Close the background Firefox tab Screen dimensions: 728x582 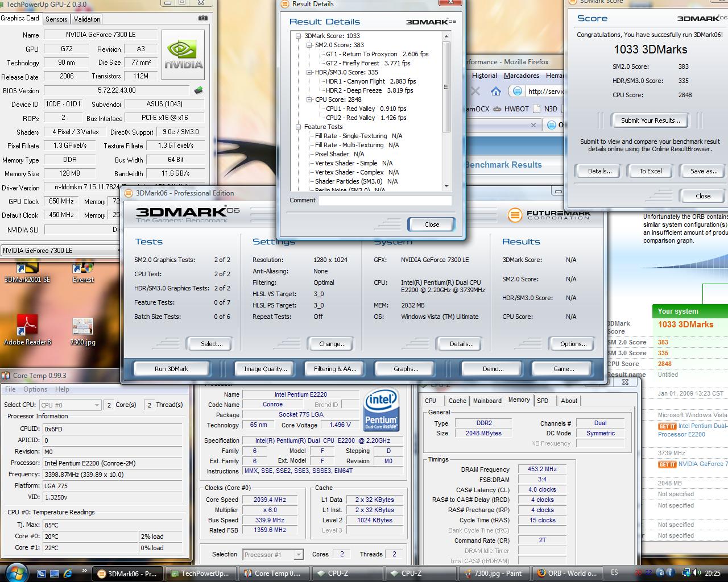click(533, 125)
